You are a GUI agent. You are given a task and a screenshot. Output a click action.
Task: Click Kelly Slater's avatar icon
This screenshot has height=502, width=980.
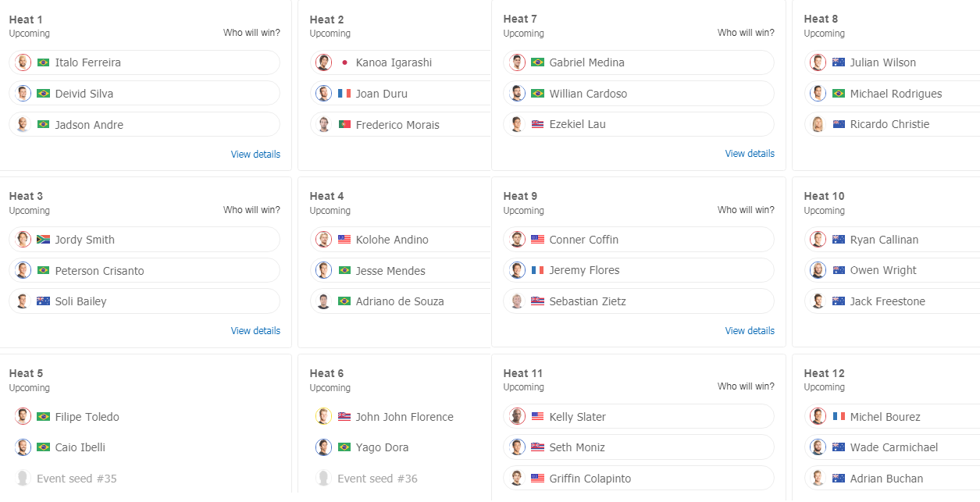pos(517,416)
